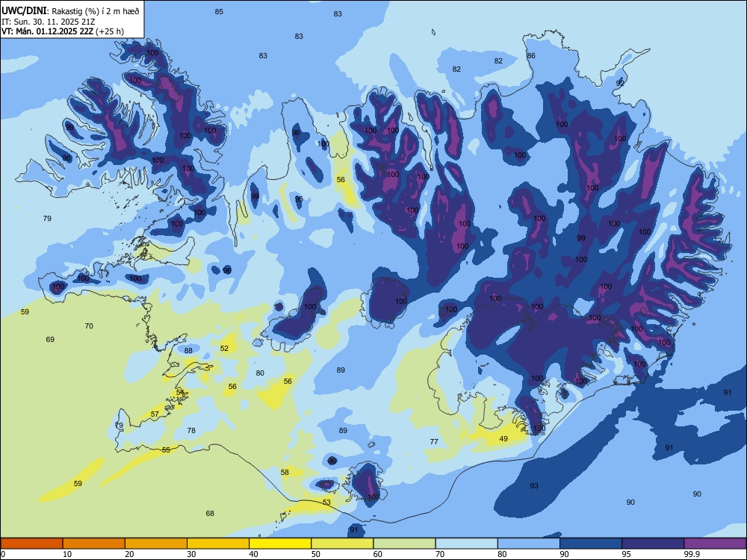The image size is (747, 560).
Task: Click the dark blue 90–95 legend swatch
Action: [591, 544]
